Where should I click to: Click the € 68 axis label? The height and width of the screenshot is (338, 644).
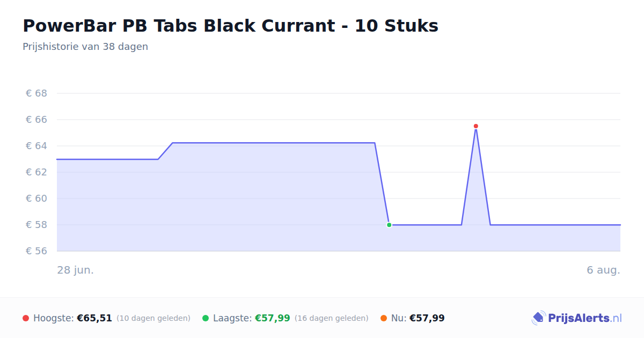tap(36, 93)
